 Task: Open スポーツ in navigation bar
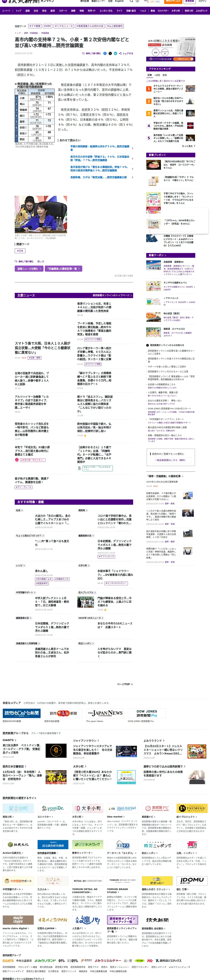63,11
